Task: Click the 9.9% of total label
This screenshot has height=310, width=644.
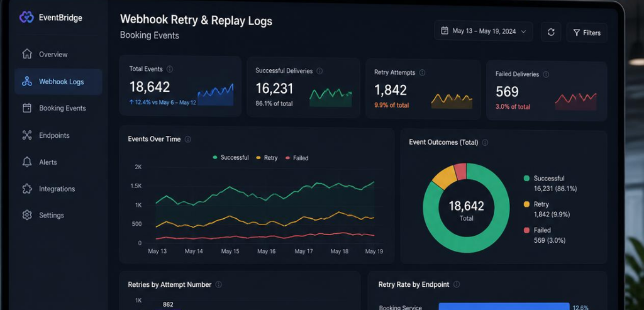Action: pos(391,106)
